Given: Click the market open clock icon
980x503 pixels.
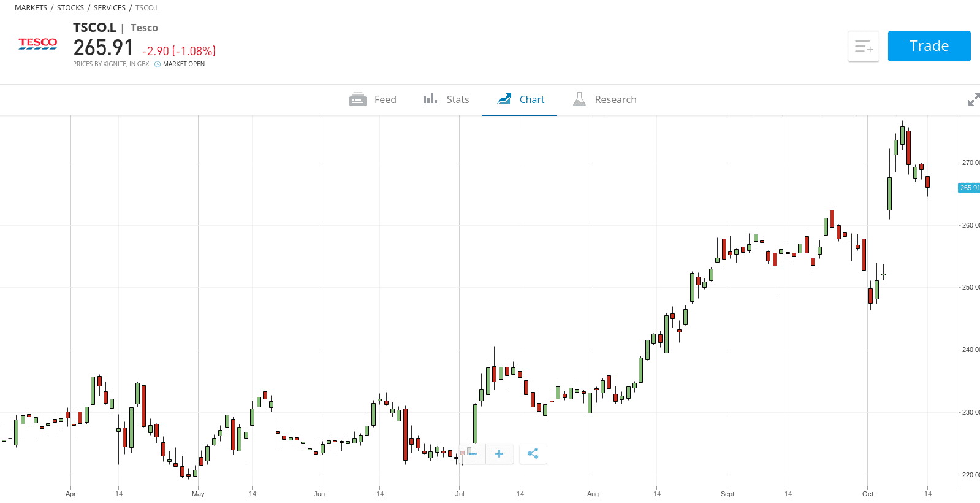Looking at the screenshot, I should coord(158,64).
